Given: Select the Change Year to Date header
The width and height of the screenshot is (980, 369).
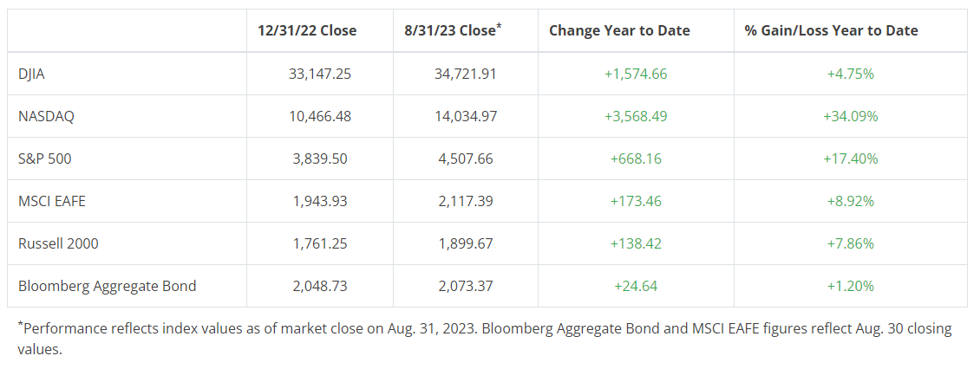Looking at the screenshot, I should coord(619,30).
